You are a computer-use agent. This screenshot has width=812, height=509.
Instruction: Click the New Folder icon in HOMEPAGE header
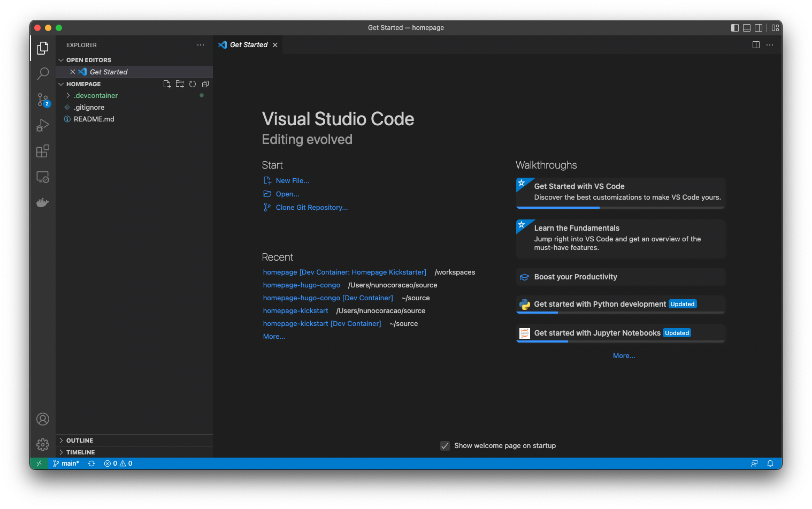[180, 84]
